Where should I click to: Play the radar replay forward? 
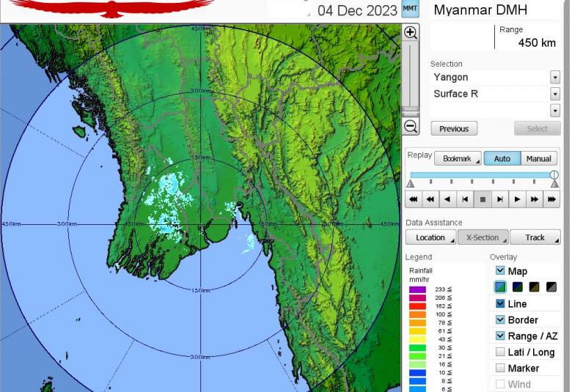[517, 199]
